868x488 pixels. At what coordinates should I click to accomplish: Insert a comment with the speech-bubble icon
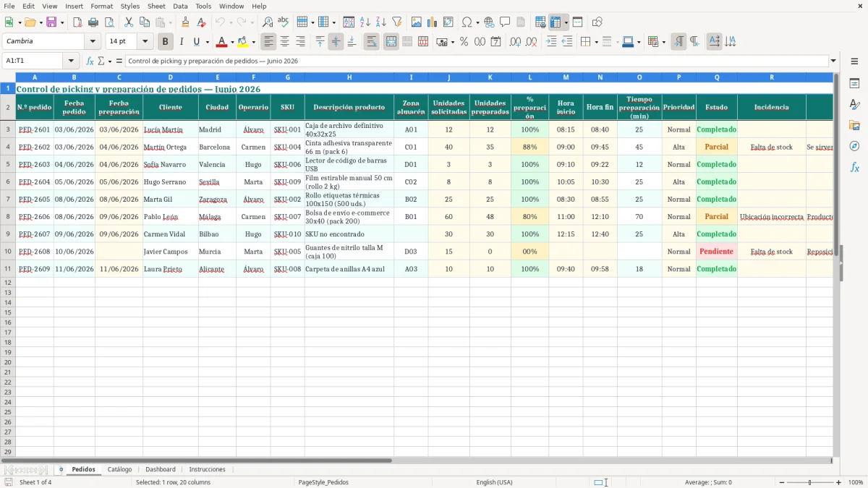(x=505, y=22)
